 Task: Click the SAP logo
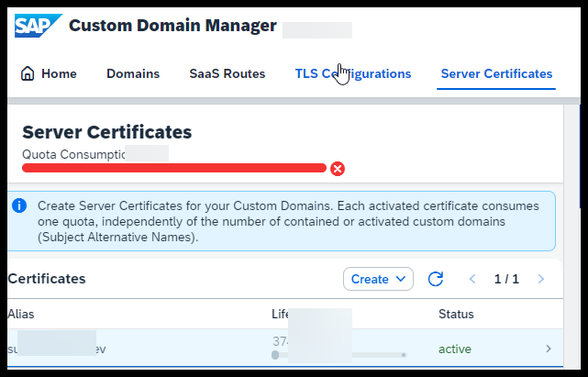click(x=39, y=26)
